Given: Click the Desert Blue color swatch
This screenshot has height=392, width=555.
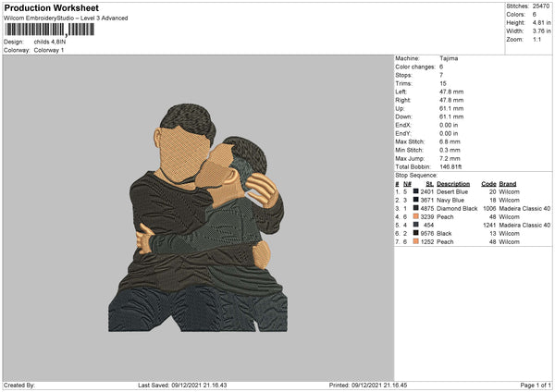Looking at the screenshot, I should click(416, 191).
